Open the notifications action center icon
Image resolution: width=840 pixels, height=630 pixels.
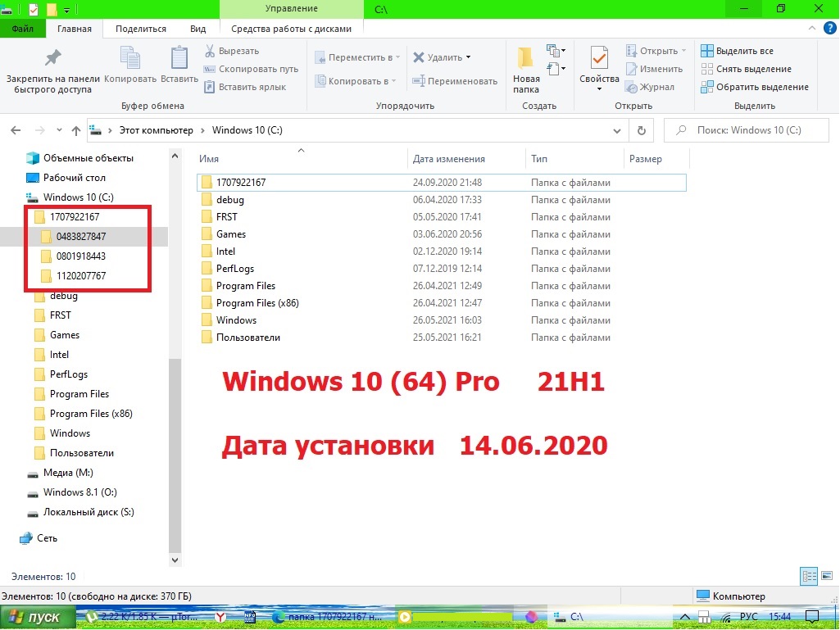[812, 617]
